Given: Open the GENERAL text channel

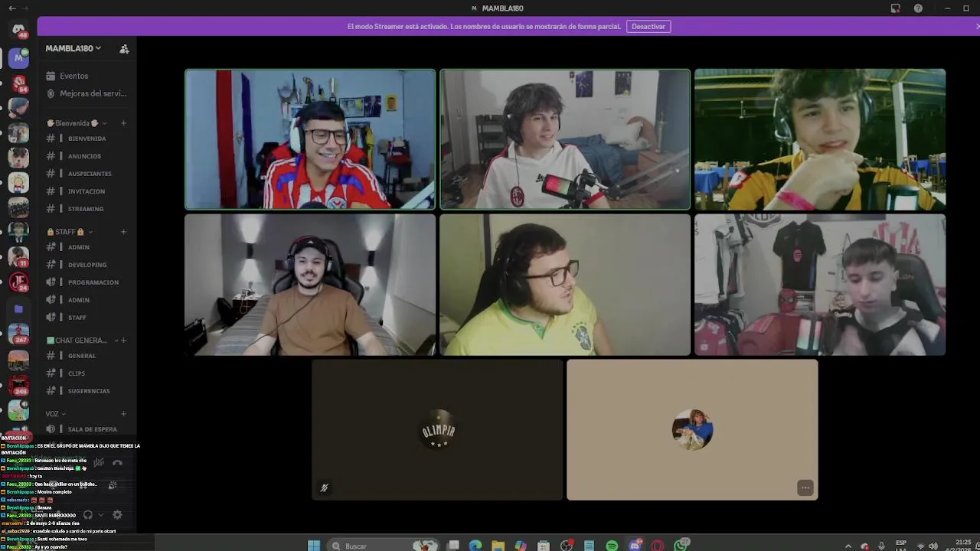Looking at the screenshot, I should click(x=86, y=356).
